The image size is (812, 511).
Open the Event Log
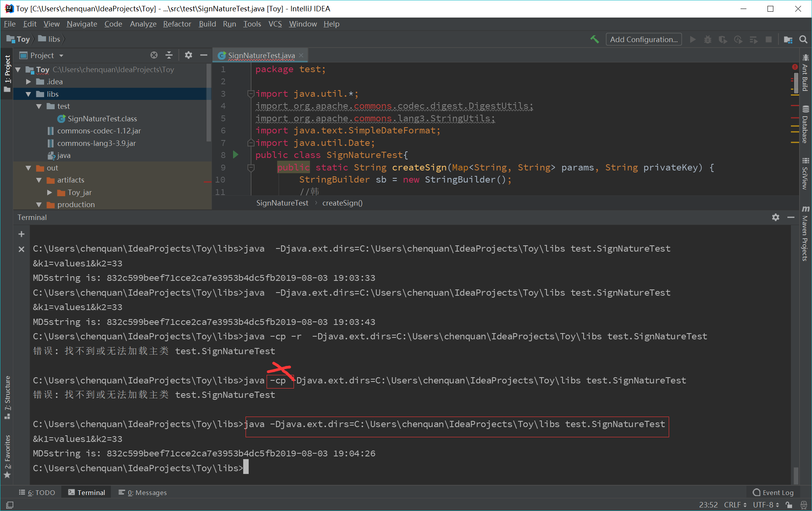773,492
